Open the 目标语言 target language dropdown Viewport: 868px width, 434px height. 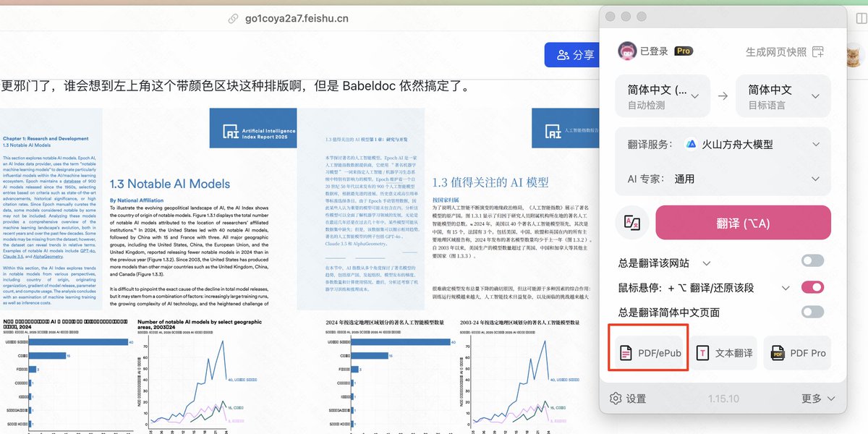(783, 96)
